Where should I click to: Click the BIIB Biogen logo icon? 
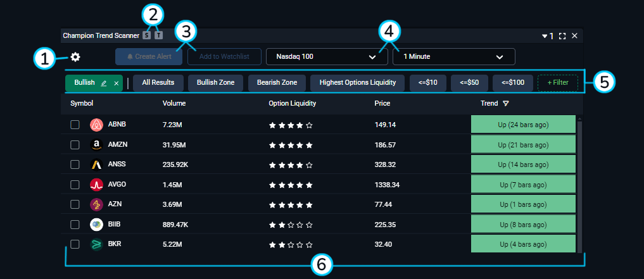pos(96,225)
